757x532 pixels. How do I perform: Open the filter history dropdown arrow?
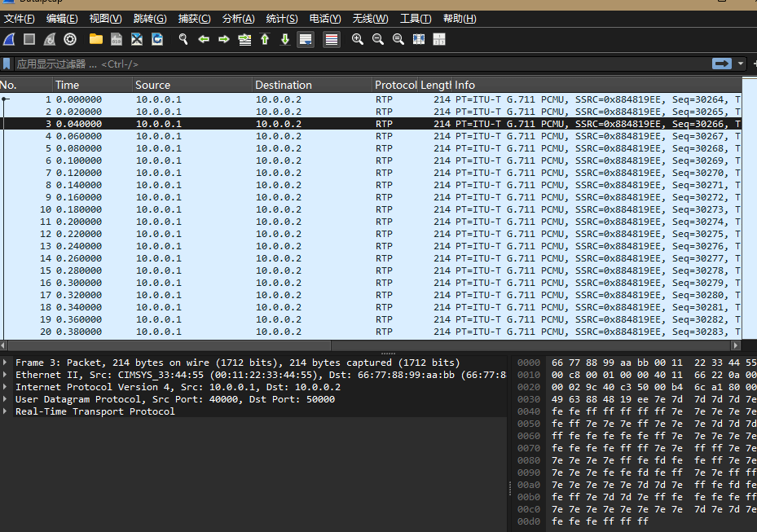click(x=741, y=64)
